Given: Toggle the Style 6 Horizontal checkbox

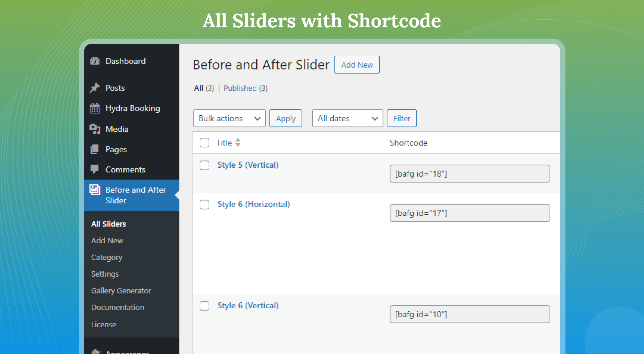Looking at the screenshot, I should 204,204.
